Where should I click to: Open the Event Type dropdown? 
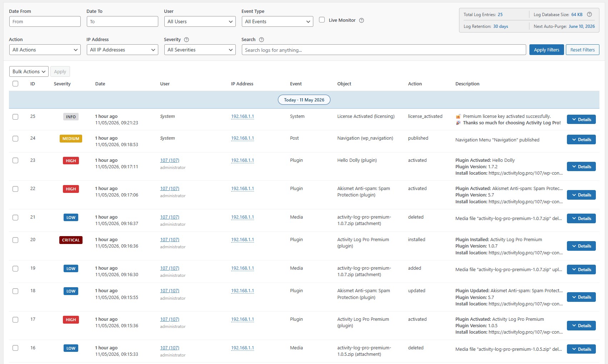(278, 21)
